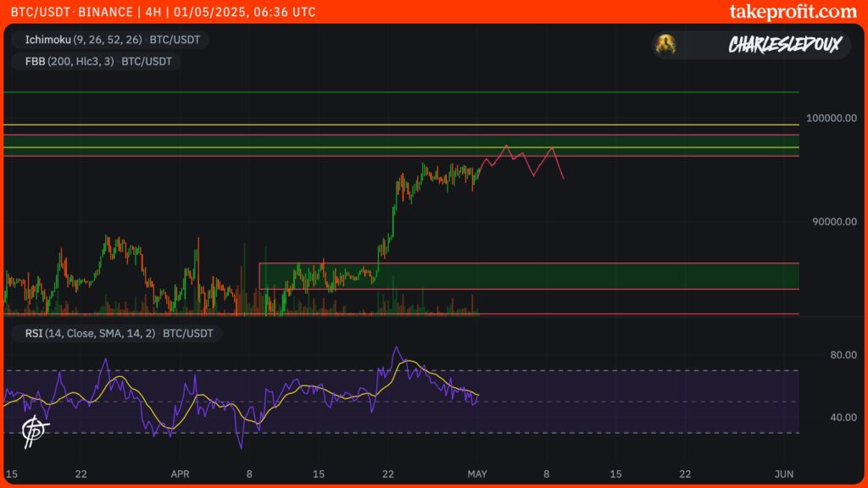
Task: Click the BTC/USDT symbol in the title bar
Action: (x=39, y=12)
